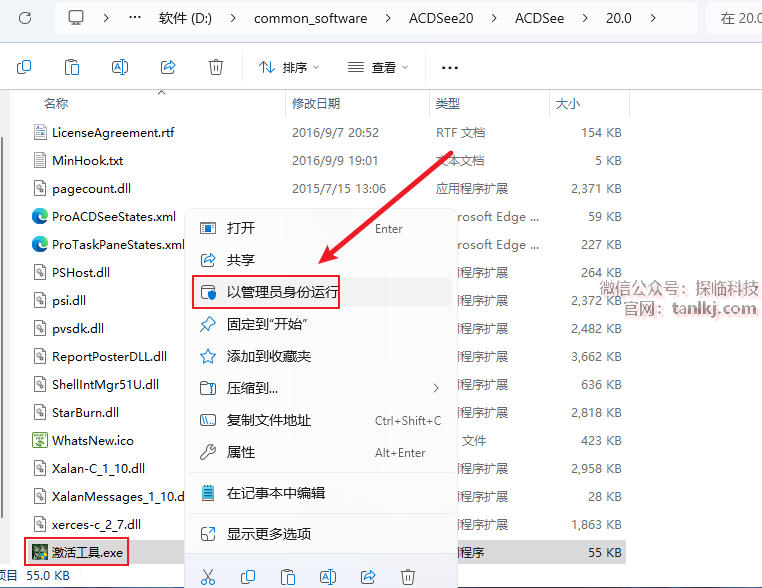The height and width of the screenshot is (588, 762).
Task: Click the LicenseAgreement.rtf document icon
Action: (40, 132)
